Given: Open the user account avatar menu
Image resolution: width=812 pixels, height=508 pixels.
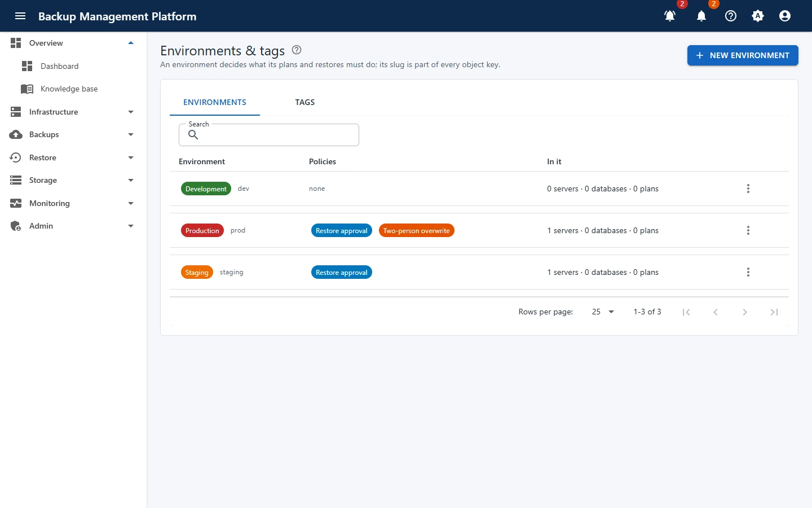Looking at the screenshot, I should 785,16.
